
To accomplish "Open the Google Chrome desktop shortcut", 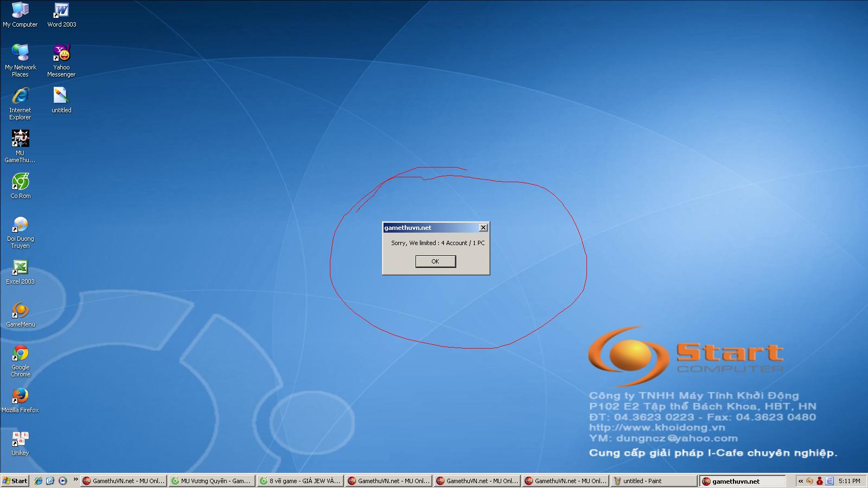I will click(21, 354).
